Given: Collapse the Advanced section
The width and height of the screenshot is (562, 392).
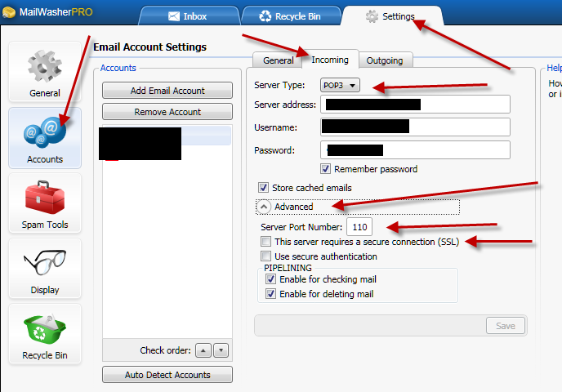Looking at the screenshot, I should (263, 207).
